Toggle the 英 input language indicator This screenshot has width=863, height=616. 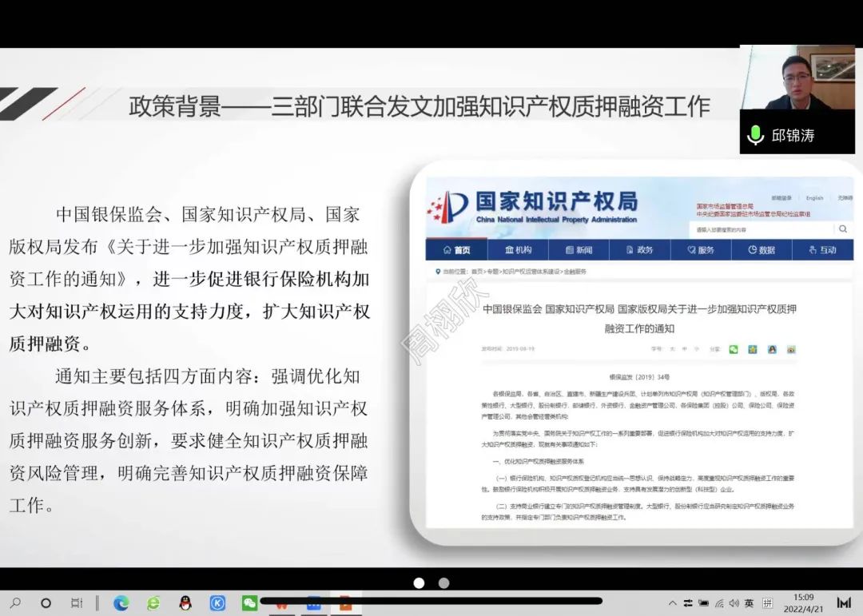tap(749, 603)
